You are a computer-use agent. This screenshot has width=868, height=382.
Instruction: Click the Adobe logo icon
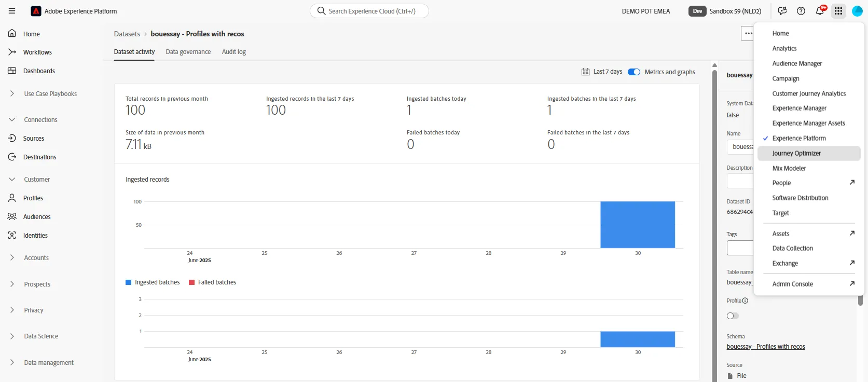click(36, 11)
